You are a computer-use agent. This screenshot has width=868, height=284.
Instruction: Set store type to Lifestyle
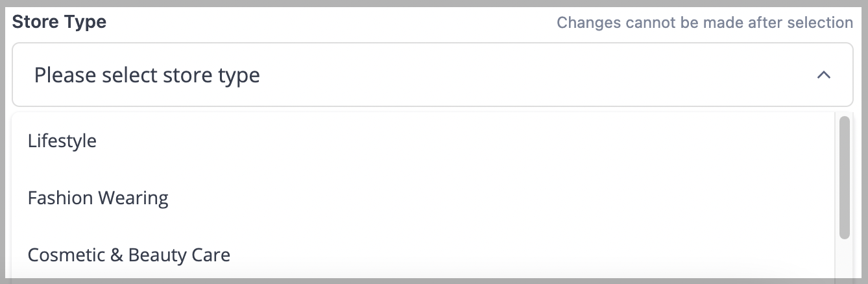423,141
